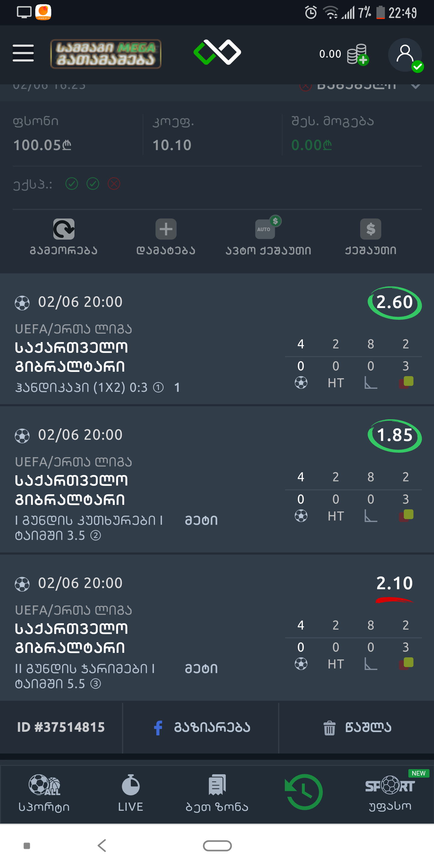The height and width of the screenshot is (868, 434).
Task: Share the ticket on Facebook
Action: (x=202, y=728)
